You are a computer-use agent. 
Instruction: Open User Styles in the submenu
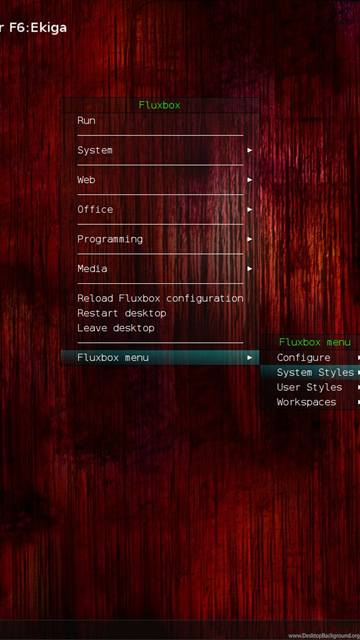310,387
